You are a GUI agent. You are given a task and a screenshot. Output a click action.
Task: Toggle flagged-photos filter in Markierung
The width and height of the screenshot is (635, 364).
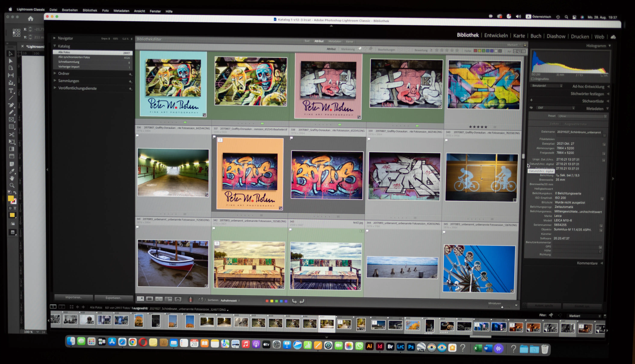(x=360, y=49)
